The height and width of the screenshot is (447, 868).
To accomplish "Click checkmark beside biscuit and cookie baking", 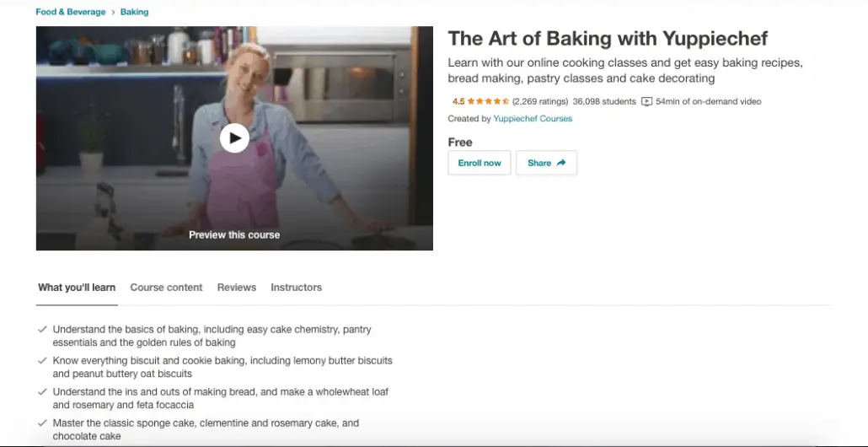I will pyautogui.click(x=42, y=360).
